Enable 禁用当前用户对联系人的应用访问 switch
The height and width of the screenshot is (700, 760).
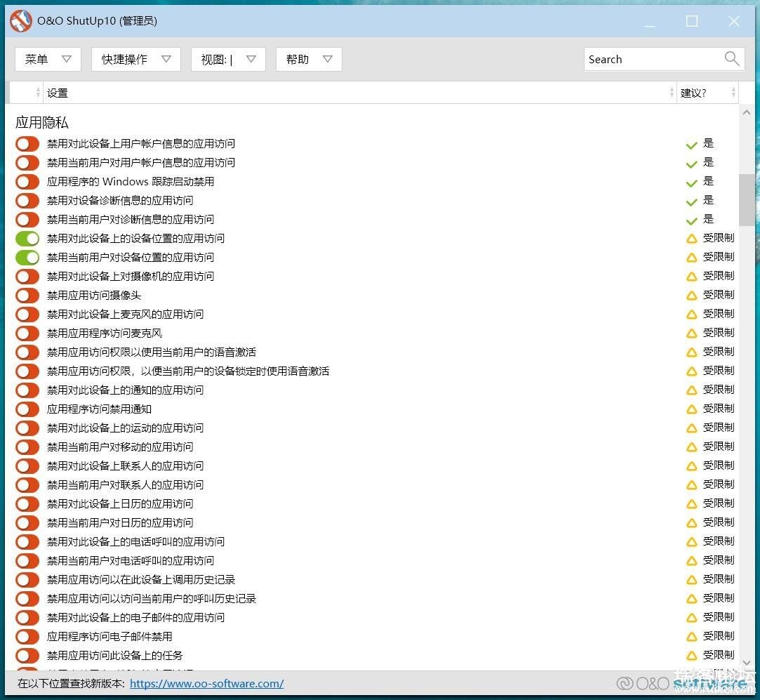point(27,484)
